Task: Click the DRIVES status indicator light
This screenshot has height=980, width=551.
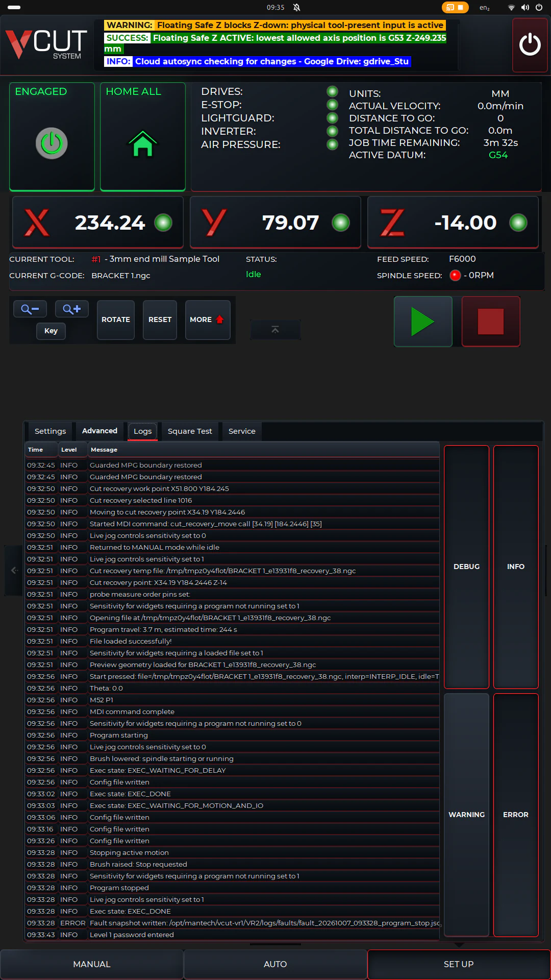Action: click(332, 91)
